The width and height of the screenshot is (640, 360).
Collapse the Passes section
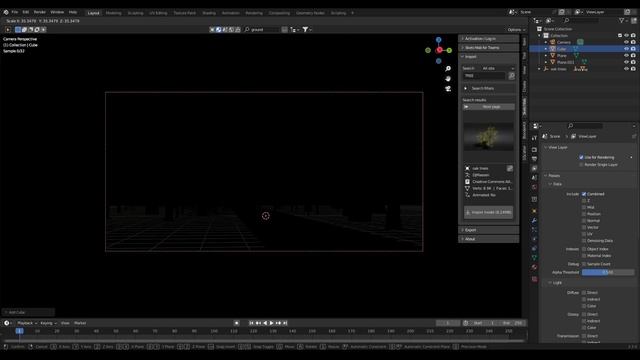554,176
